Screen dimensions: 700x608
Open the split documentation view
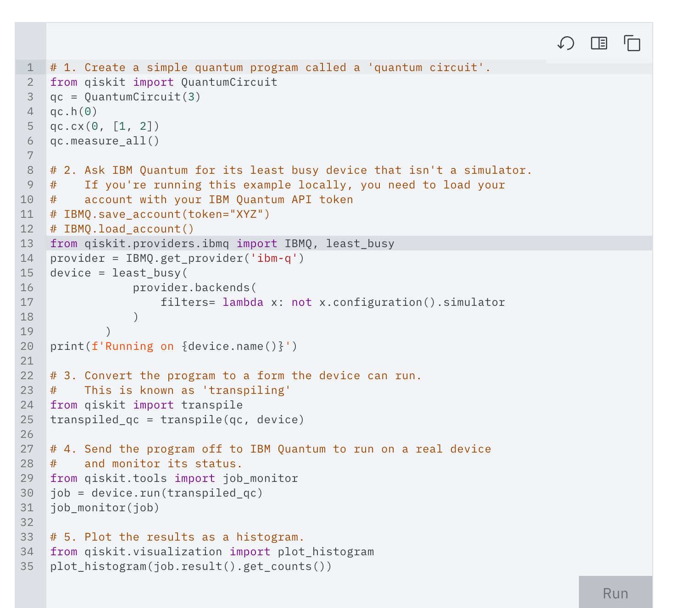(599, 44)
